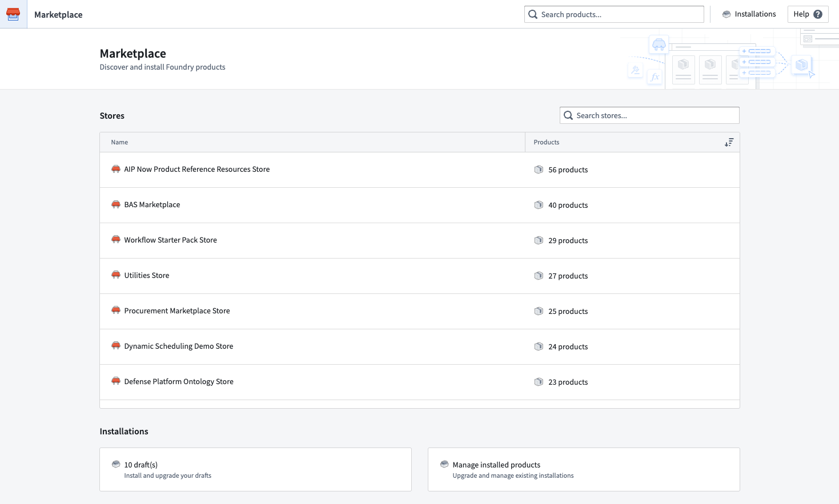Click the cube icon next to 40 products
This screenshot has height=504, width=839.
pos(539,205)
